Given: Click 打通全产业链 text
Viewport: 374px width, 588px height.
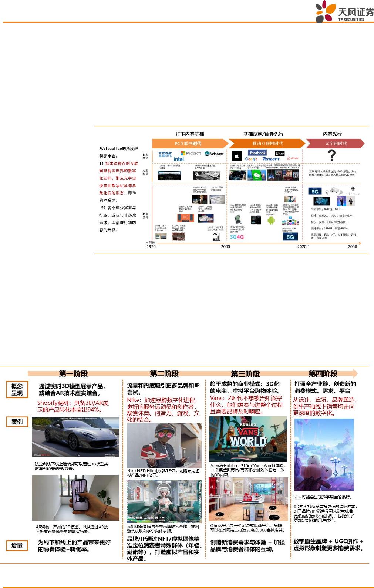Looking at the screenshot, I should click(x=325, y=387).
